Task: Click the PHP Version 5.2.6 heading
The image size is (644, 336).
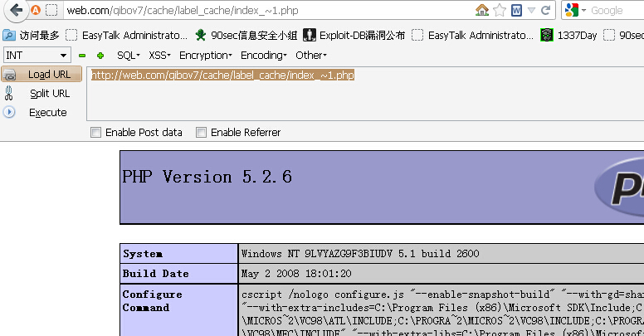Action: [x=207, y=177]
